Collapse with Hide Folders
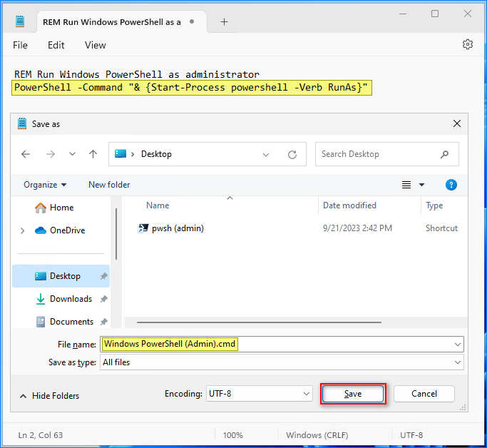This screenshot has width=487, height=448. [49, 396]
